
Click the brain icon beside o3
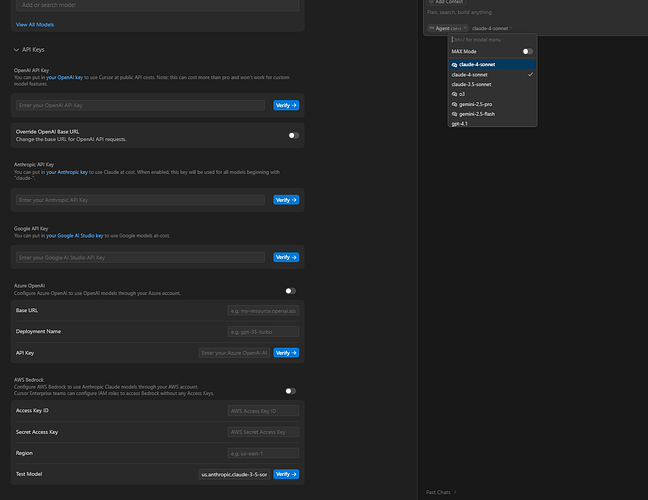454,94
